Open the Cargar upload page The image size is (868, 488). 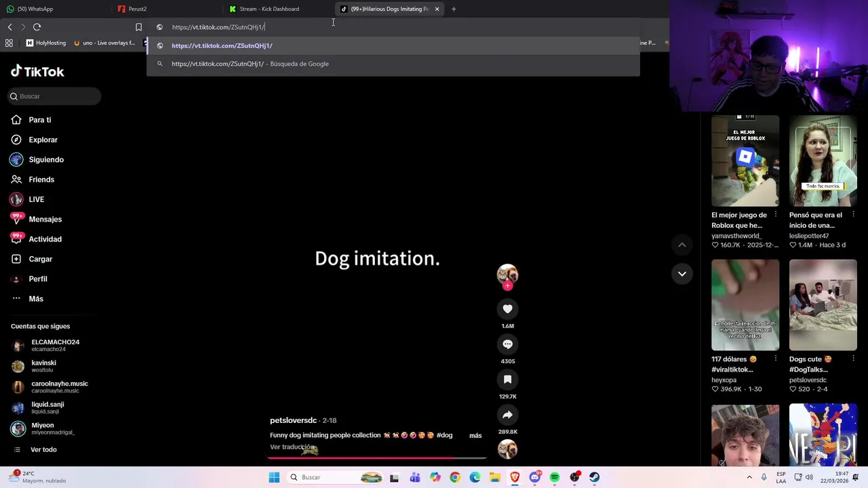point(32,259)
